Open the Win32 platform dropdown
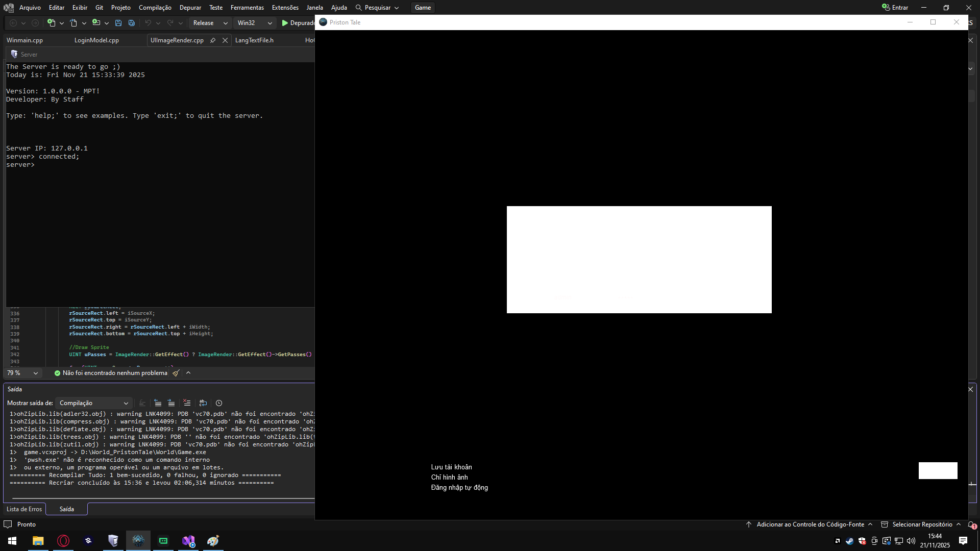Screen dimensions: 980x551 254,23
